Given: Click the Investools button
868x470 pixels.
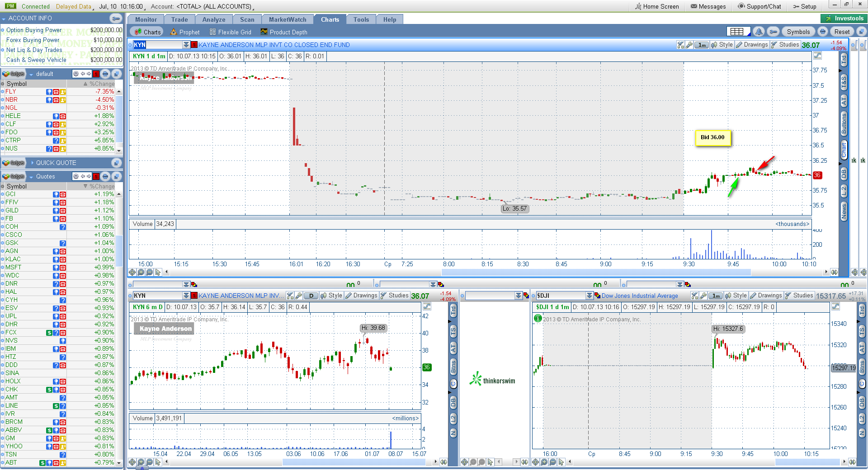Looking at the screenshot, I should pyautogui.click(x=844, y=19).
